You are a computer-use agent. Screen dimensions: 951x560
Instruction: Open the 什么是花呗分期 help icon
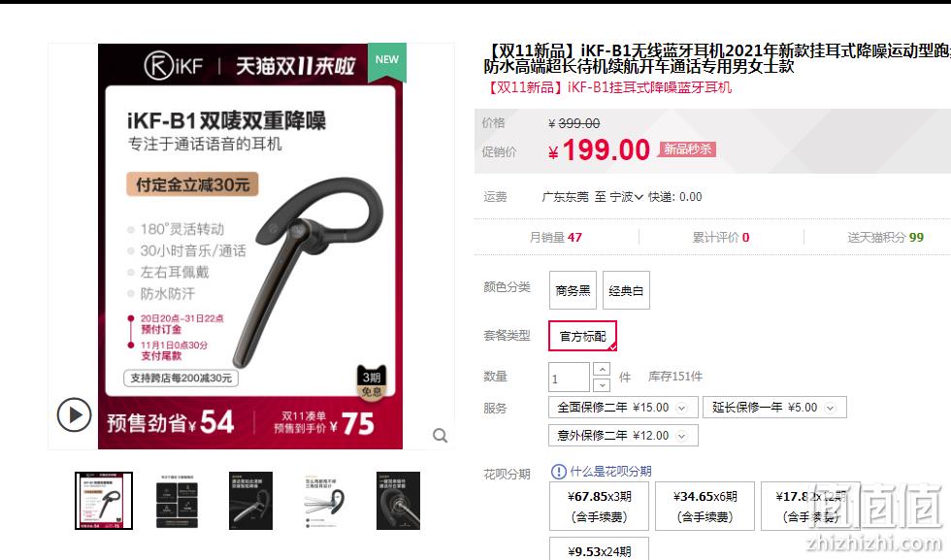[x=558, y=472]
